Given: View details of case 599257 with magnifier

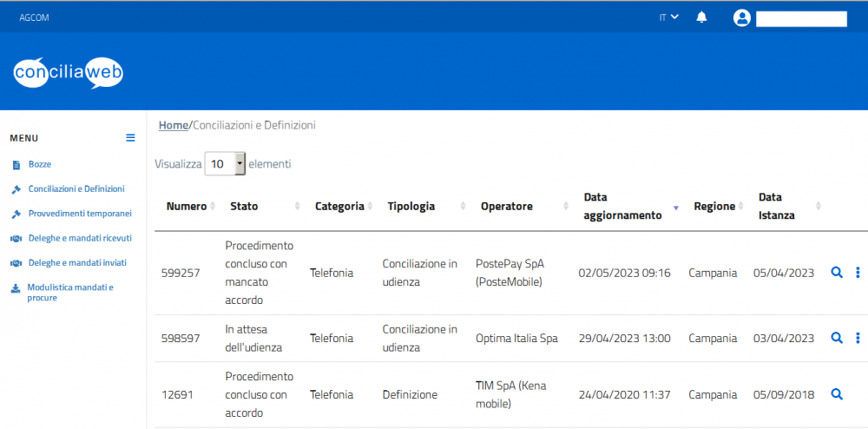Looking at the screenshot, I should [x=837, y=273].
